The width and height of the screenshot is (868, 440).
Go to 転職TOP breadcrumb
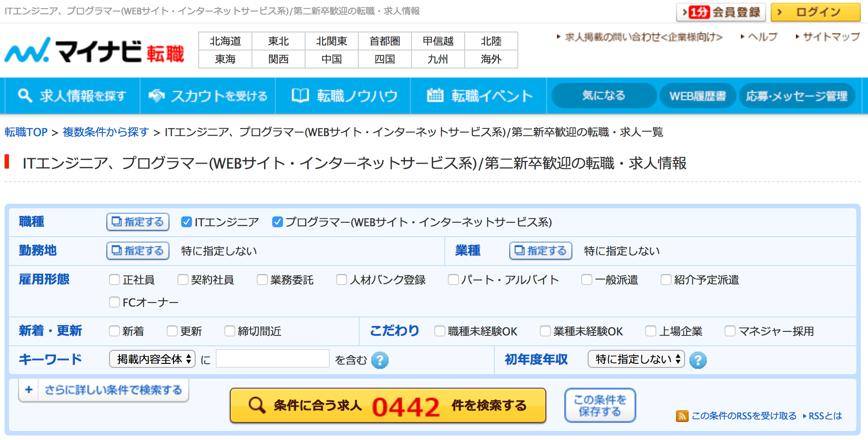pyautogui.click(x=26, y=132)
